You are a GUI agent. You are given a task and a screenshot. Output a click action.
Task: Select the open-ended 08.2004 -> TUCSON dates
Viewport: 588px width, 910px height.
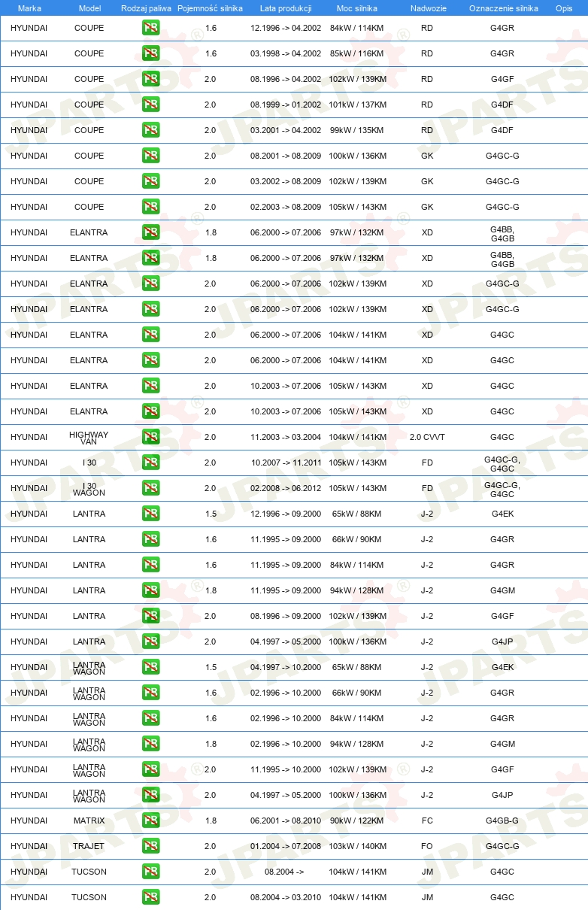point(286,872)
